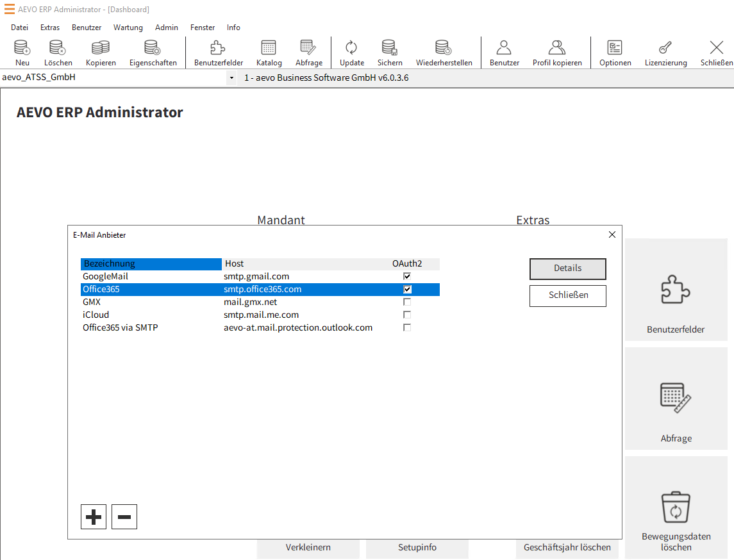The width and height of the screenshot is (734, 560).
Task: Enable OAuth2 for GMX
Action: [x=407, y=302]
